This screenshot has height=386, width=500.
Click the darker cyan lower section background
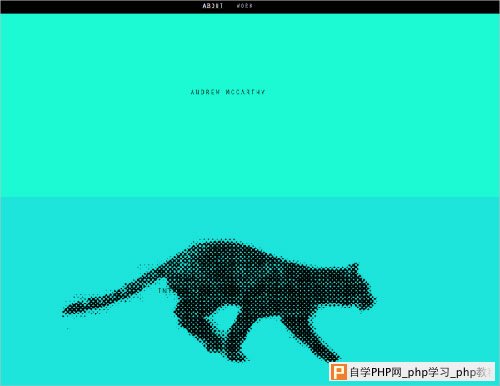tap(433, 250)
